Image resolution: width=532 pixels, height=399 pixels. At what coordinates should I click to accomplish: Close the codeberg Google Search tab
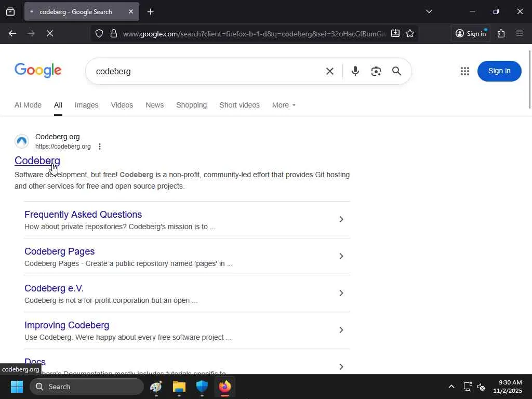pyautogui.click(x=131, y=11)
